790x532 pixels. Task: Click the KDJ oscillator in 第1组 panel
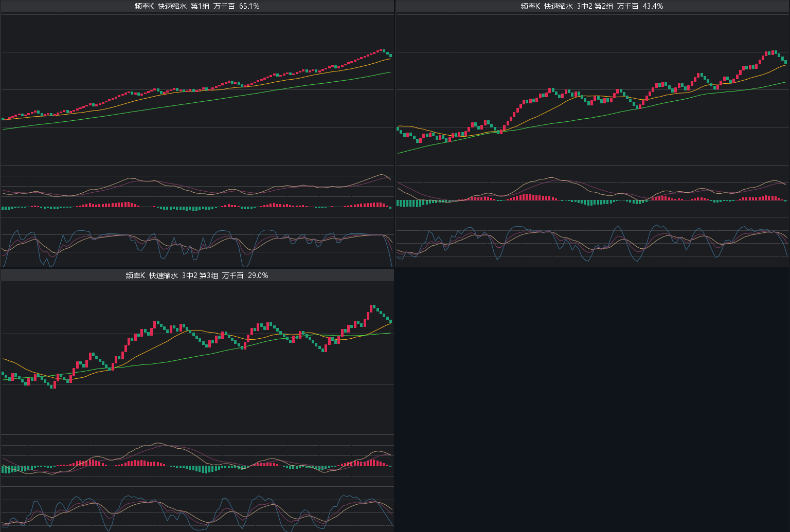pyautogui.click(x=197, y=242)
